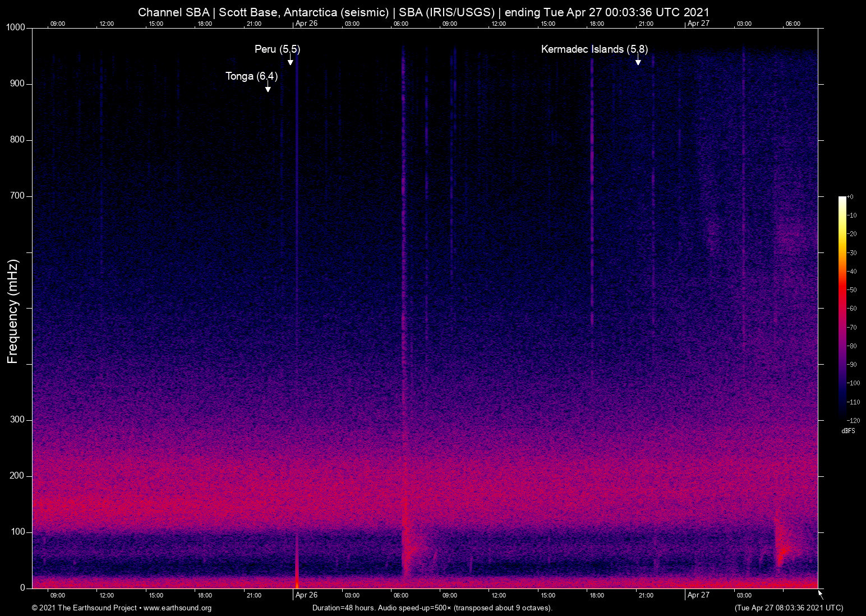Click the arrow marker below Tonga (6.4)
Image resolution: width=866 pixels, height=616 pixels.
pos(268,88)
